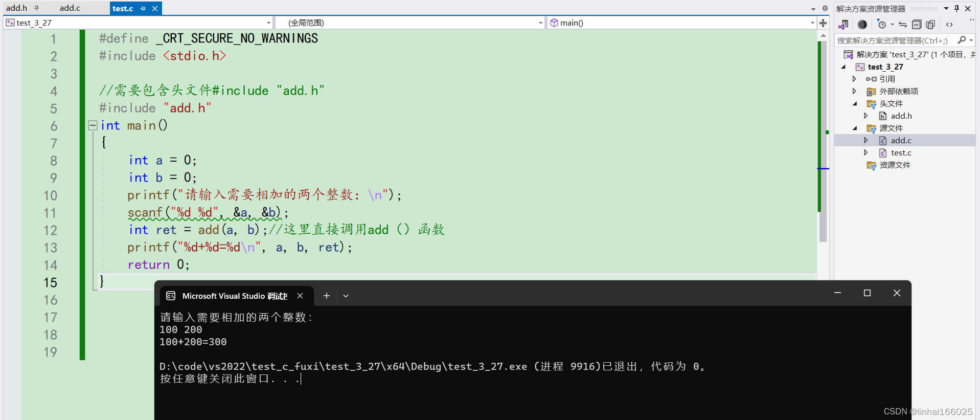980x420 pixels.
Task: Select the 源文件 folder
Action: point(891,128)
